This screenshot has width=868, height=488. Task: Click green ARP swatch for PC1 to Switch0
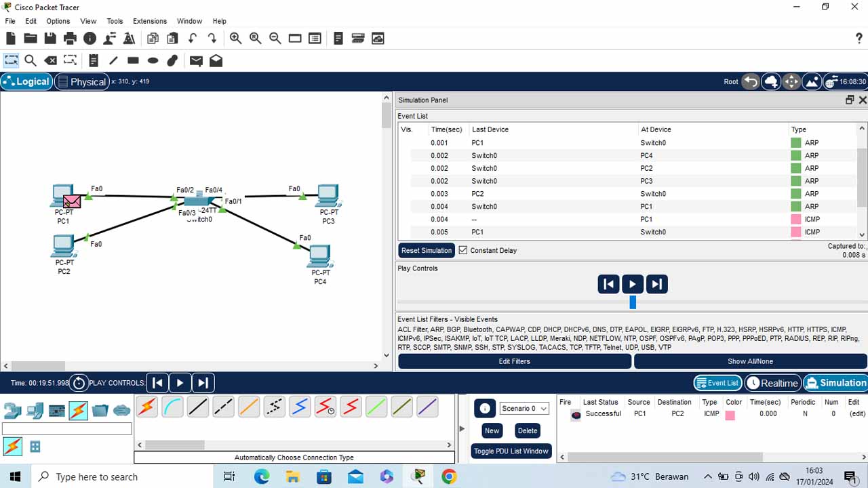coord(796,143)
